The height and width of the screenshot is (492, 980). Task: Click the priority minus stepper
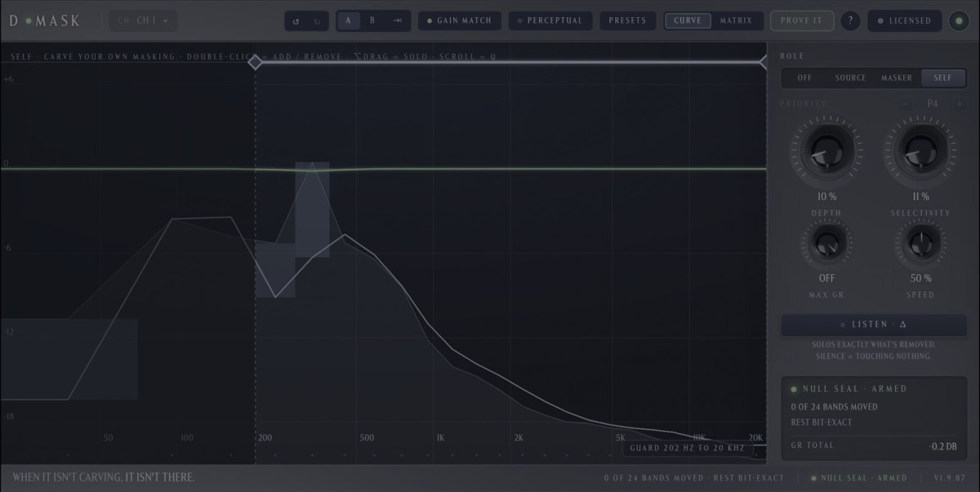coord(905,104)
